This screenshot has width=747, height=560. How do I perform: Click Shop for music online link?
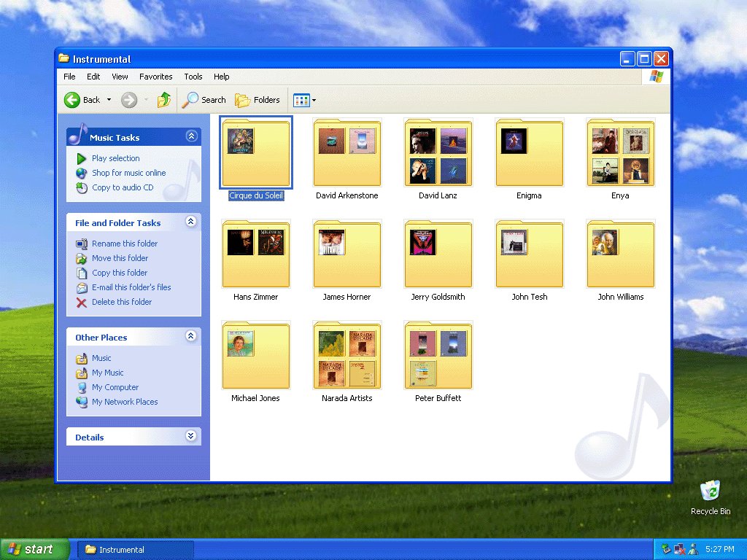[128, 173]
